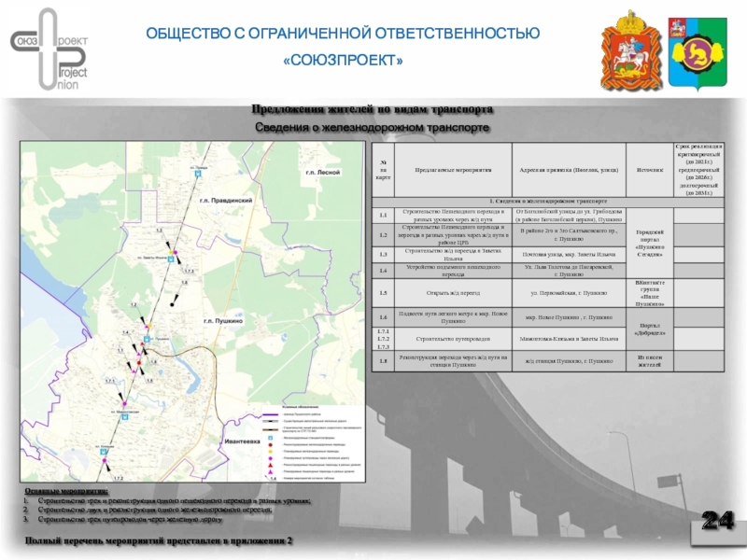Click the Moscow Oblast coat of arms
This screenshot has width=747, height=560.
click(631, 50)
